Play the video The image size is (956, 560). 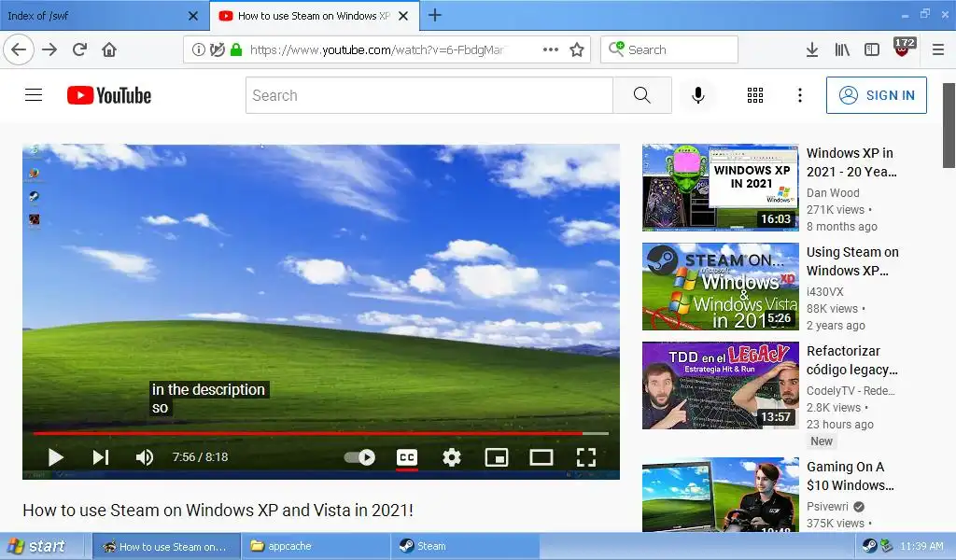click(x=55, y=457)
